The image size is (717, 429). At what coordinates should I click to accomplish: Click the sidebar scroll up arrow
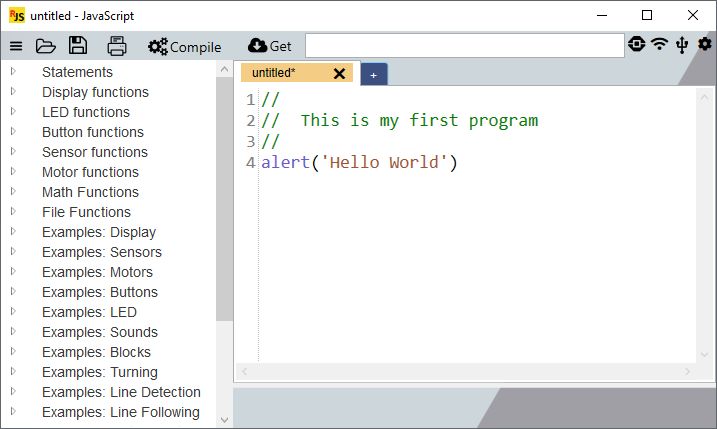224,70
